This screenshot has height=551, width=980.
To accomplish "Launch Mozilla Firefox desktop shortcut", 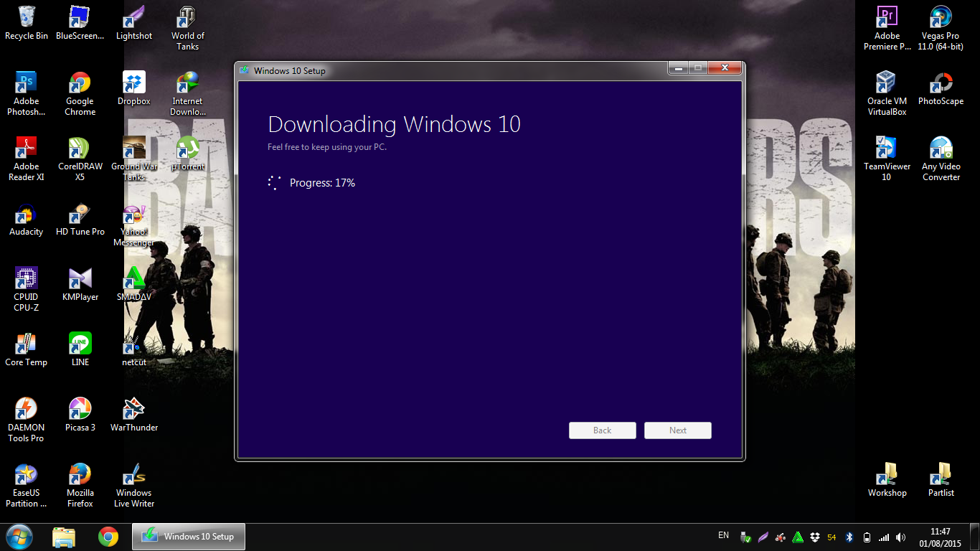I will point(80,485).
